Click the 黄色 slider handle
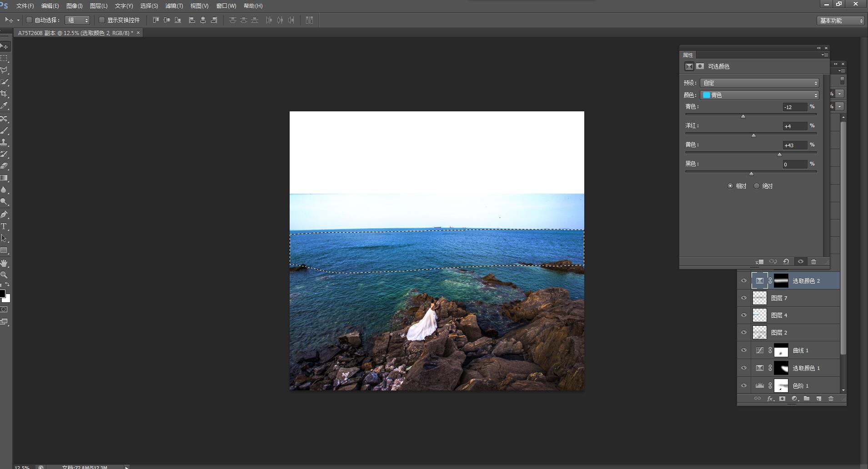This screenshot has width=868, height=469. (x=779, y=155)
